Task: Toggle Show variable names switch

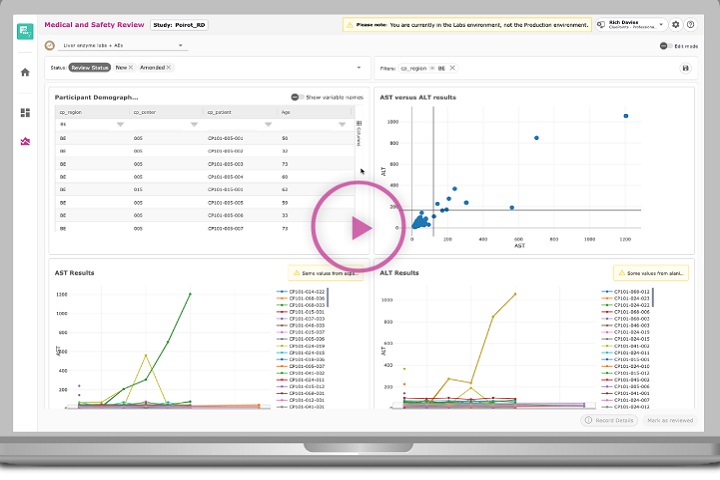Action: 297,97
